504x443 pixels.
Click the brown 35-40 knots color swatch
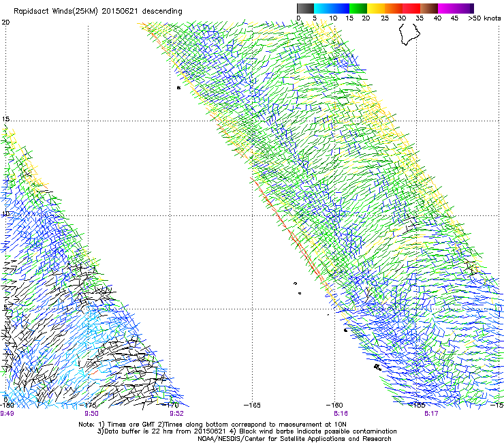pos(429,8)
